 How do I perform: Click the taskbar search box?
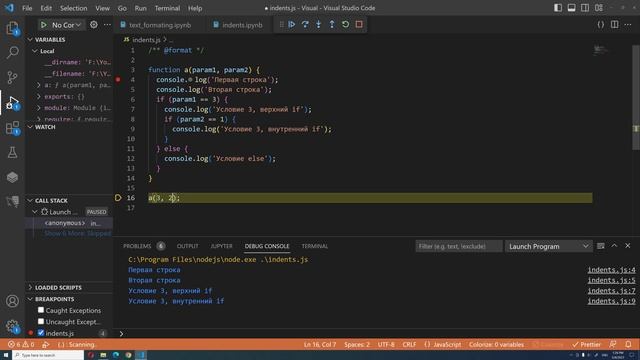pos(48,355)
